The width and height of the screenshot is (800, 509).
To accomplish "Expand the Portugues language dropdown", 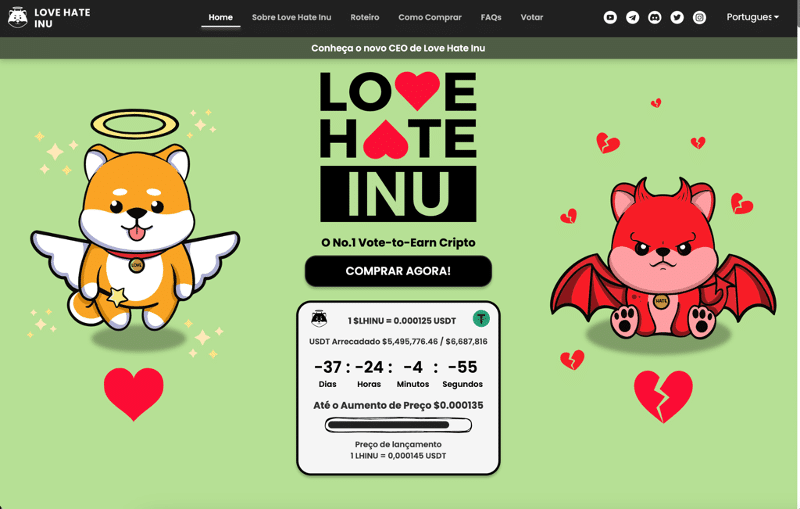I will (x=753, y=17).
